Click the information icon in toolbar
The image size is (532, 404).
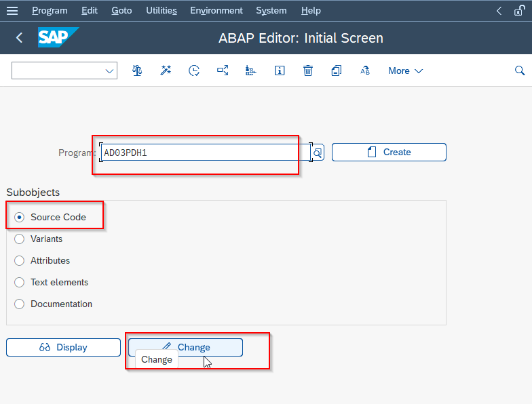pos(280,70)
